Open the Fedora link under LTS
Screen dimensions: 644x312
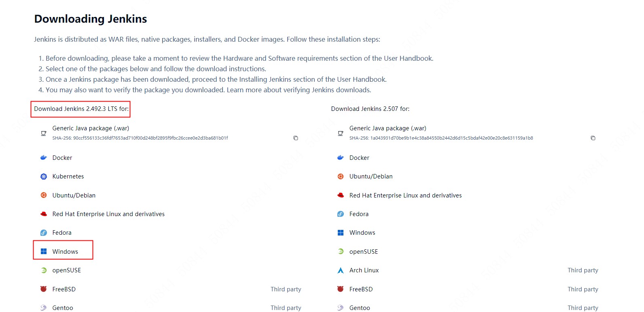click(62, 233)
